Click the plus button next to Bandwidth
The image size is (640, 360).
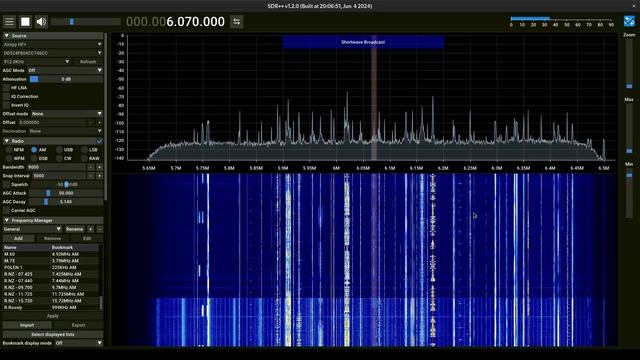(x=99, y=167)
